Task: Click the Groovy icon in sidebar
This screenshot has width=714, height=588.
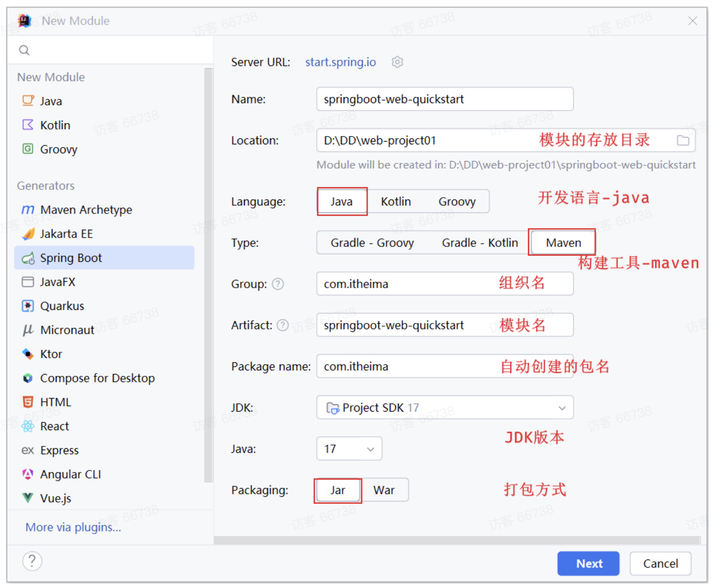Action: click(x=28, y=149)
